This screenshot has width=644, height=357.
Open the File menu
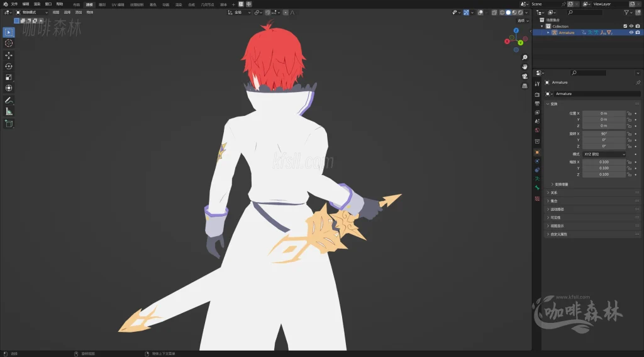coord(14,4)
